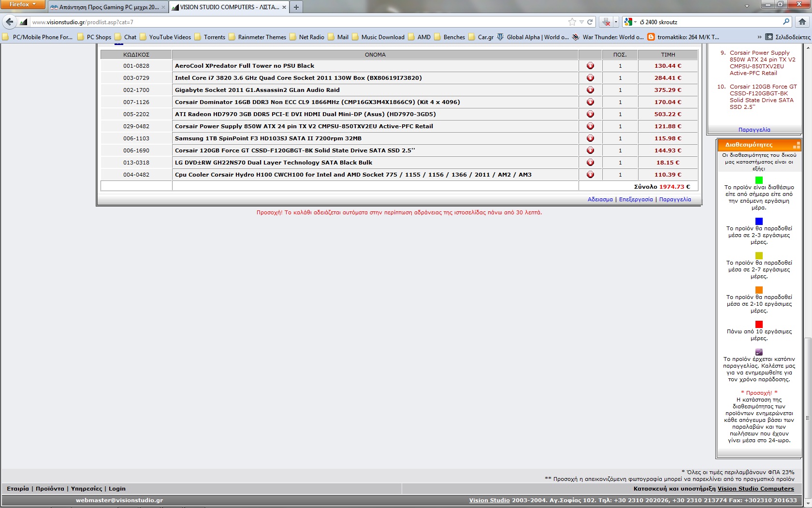Remove Corsair 850W power supply from list

coord(590,126)
